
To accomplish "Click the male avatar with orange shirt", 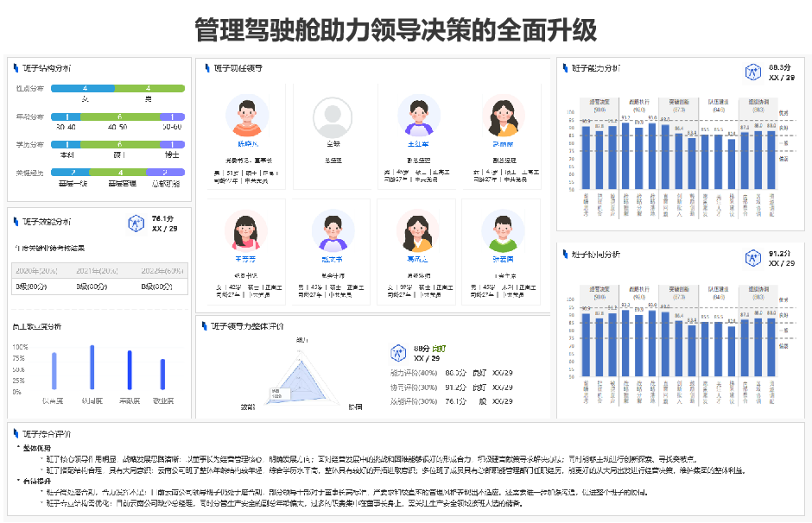I will (247, 113).
